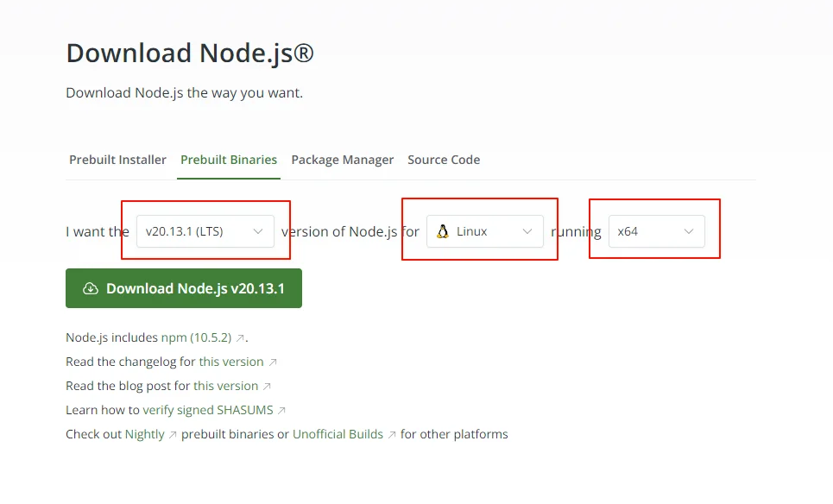Click the arrow icon after blog post this version
Viewport: 833px width, 504px height.
tap(267, 386)
